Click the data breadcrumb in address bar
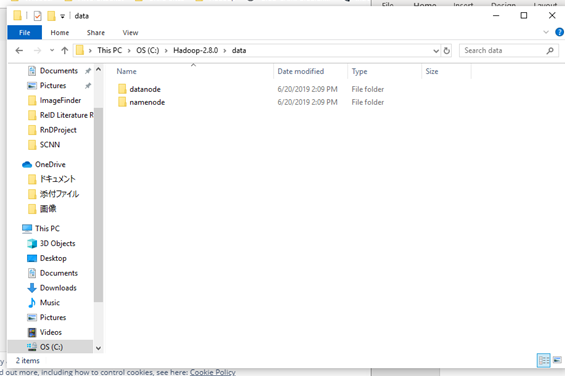 click(239, 50)
